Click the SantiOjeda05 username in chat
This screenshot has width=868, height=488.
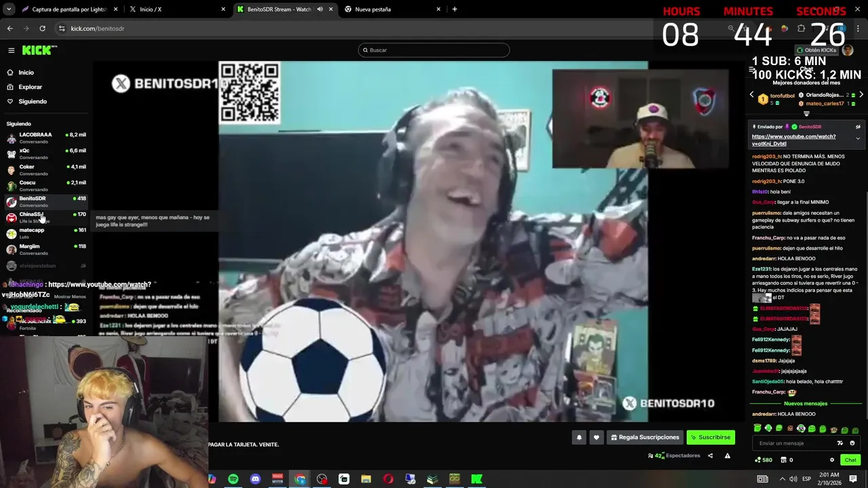coord(768,382)
